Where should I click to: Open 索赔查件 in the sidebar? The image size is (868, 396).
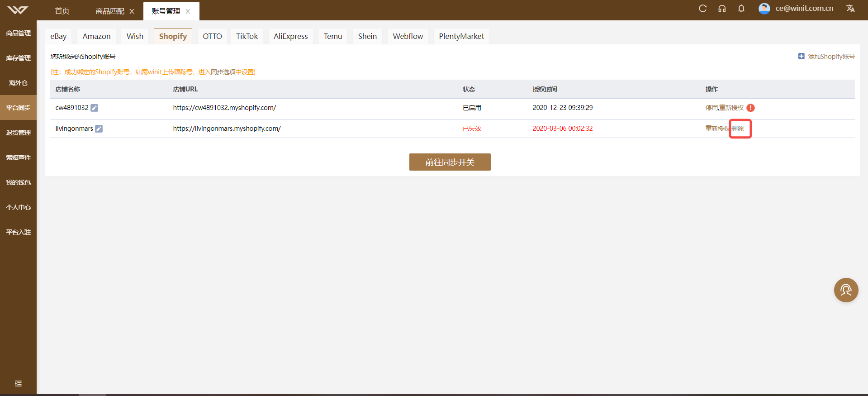tap(18, 157)
